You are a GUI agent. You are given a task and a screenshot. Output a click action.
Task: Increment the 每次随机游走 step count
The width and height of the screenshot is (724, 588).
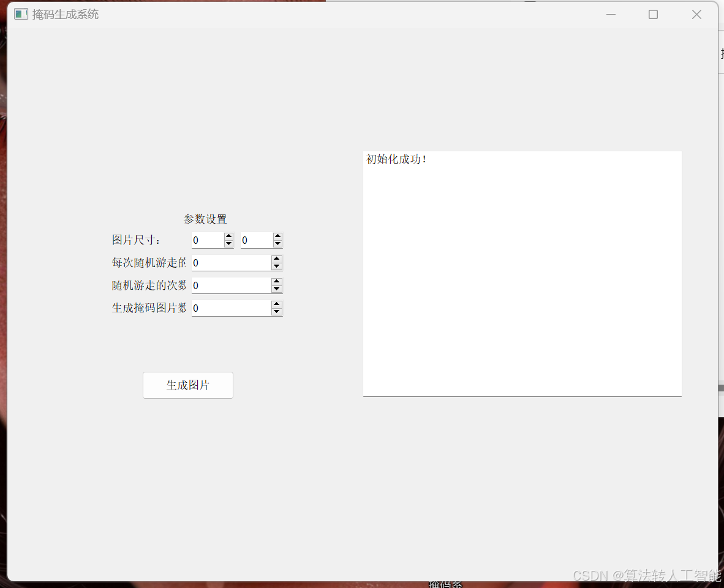point(277,259)
